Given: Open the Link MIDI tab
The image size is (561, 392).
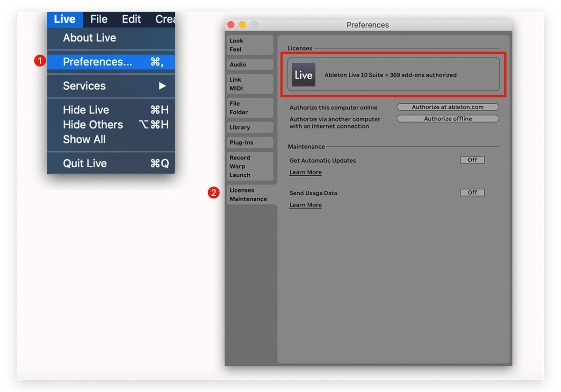Looking at the screenshot, I should coord(250,84).
